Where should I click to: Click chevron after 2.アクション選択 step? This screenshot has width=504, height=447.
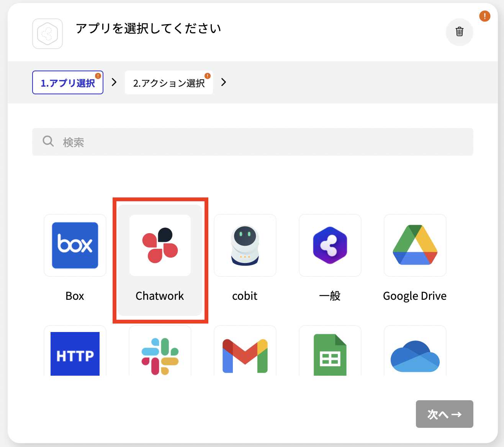[224, 82]
